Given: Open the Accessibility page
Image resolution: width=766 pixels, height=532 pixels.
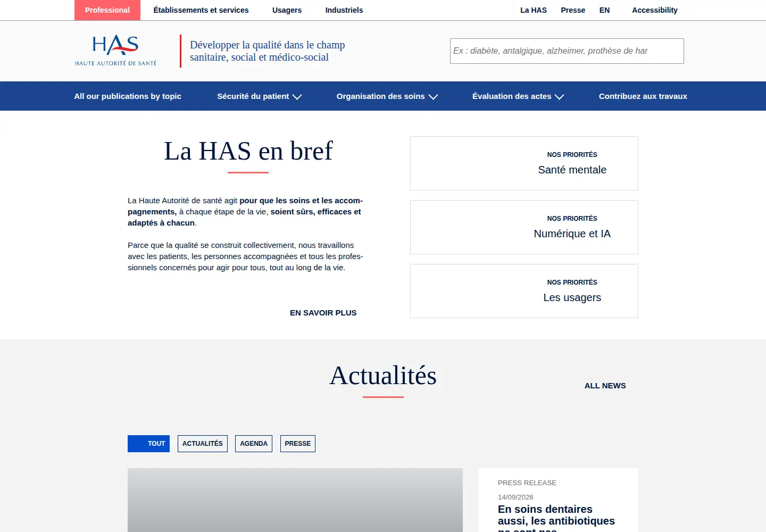Looking at the screenshot, I should click(x=655, y=10).
